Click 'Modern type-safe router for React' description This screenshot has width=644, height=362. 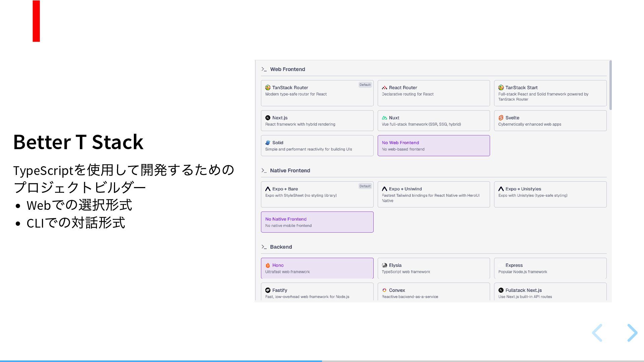click(x=296, y=94)
